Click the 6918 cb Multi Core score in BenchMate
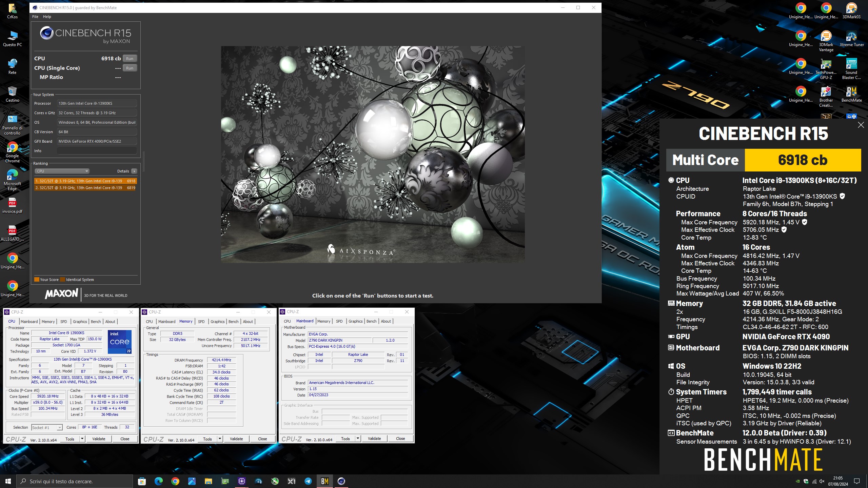The image size is (868, 488). tap(803, 160)
